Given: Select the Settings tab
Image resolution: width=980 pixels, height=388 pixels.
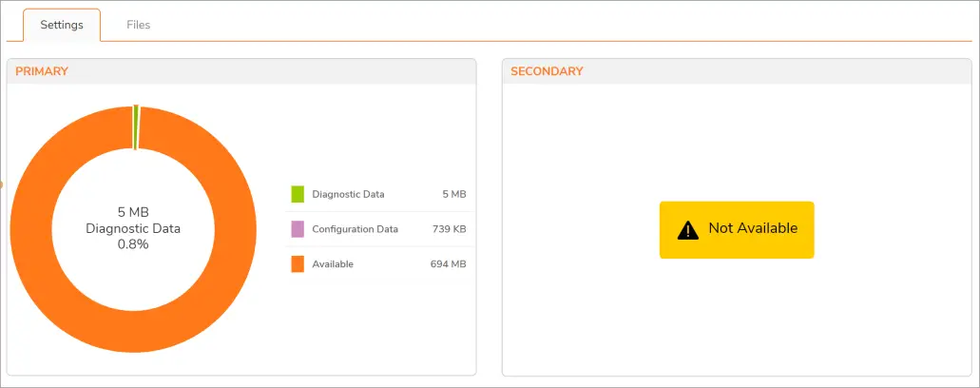Looking at the screenshot, I should (61, 25).
